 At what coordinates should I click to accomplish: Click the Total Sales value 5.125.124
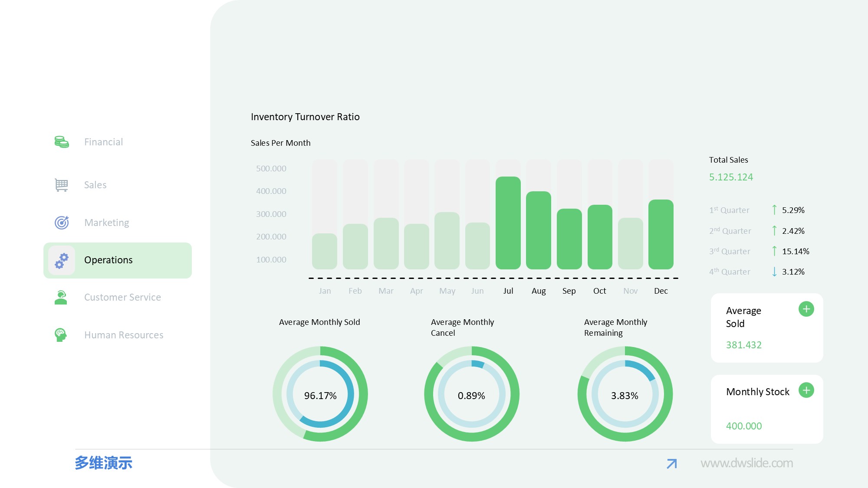(x=731, y=177)
